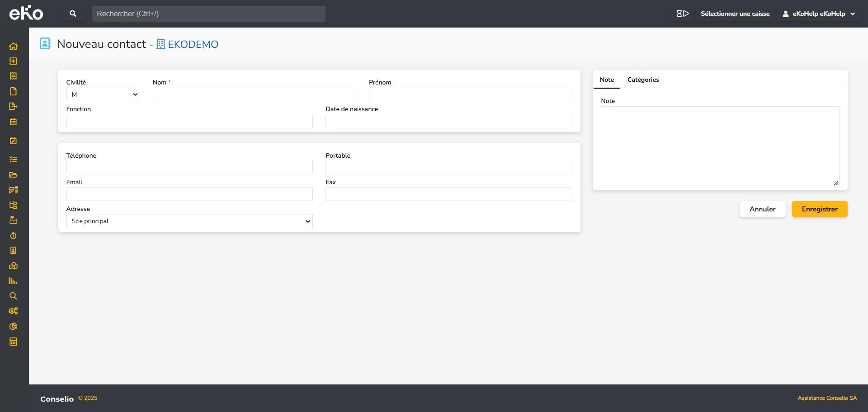Viewport: 868px width, 412px height.
Task: Click the Enregistrer button
Action: click(819, 209)
